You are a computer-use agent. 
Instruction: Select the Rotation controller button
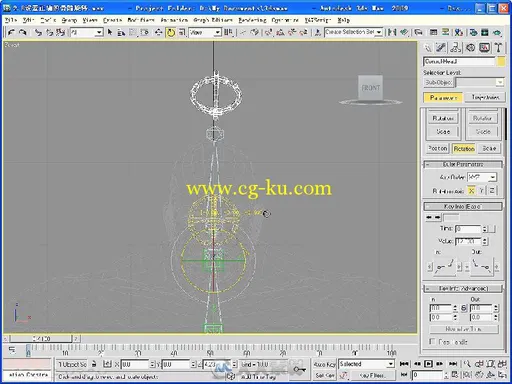(464, 148)
